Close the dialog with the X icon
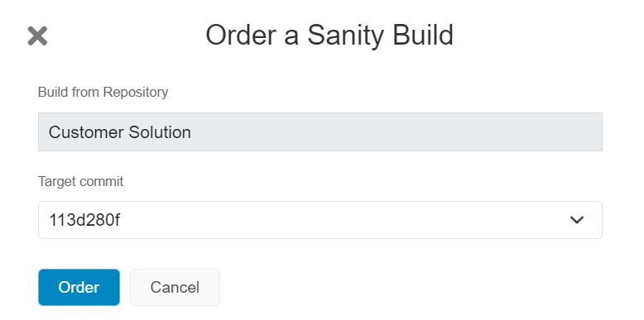This screenshot has width=644, height=320. [x=37, y=36]
